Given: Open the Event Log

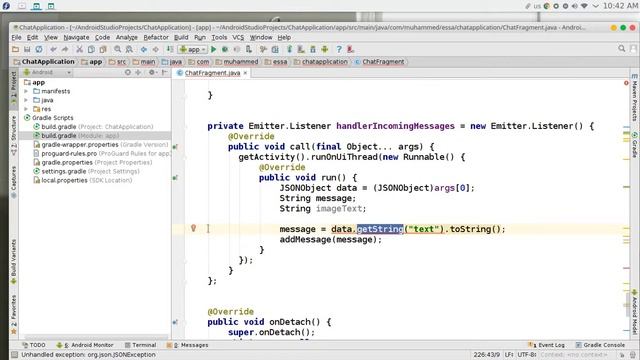Looking at the screenshot, I should pos(546,345).
